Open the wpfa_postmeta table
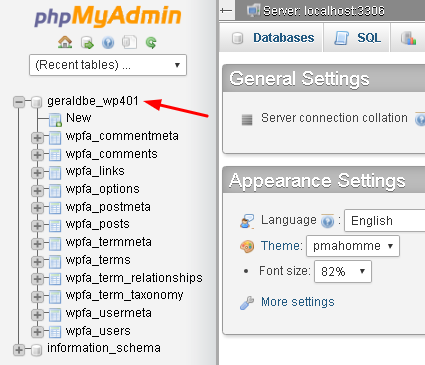This screenshot has width=425, height=365. pos(108,207)
